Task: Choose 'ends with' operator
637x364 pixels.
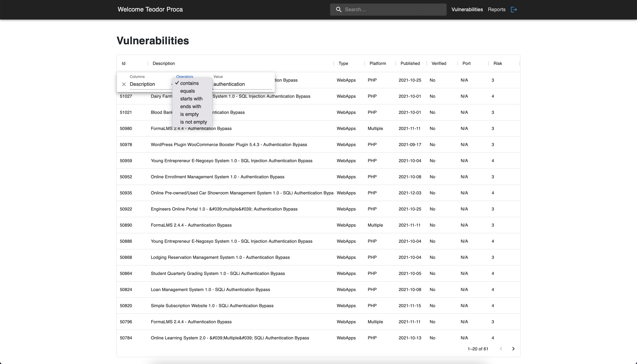Action: coord(192,107)
